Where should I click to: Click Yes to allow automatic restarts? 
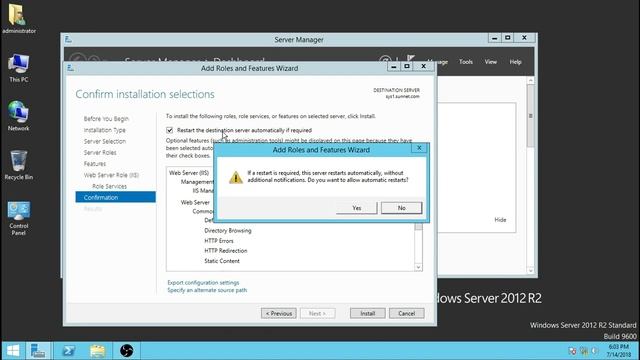pos(357,208)
